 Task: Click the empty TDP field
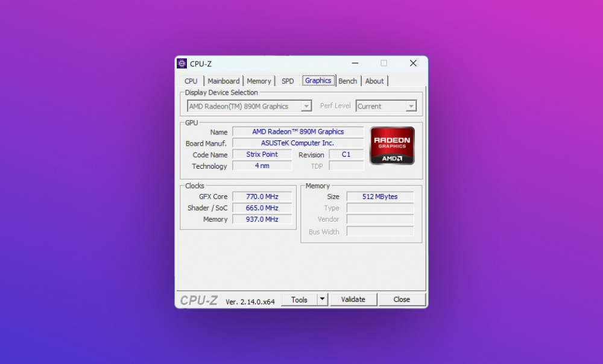click(x=346, y=166)
